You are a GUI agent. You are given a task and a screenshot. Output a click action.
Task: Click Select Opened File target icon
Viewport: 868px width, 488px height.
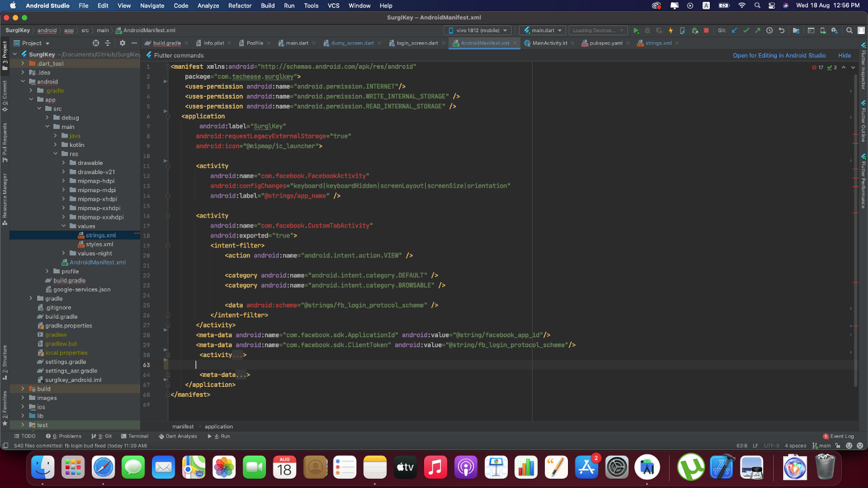[x=95, y=43]
